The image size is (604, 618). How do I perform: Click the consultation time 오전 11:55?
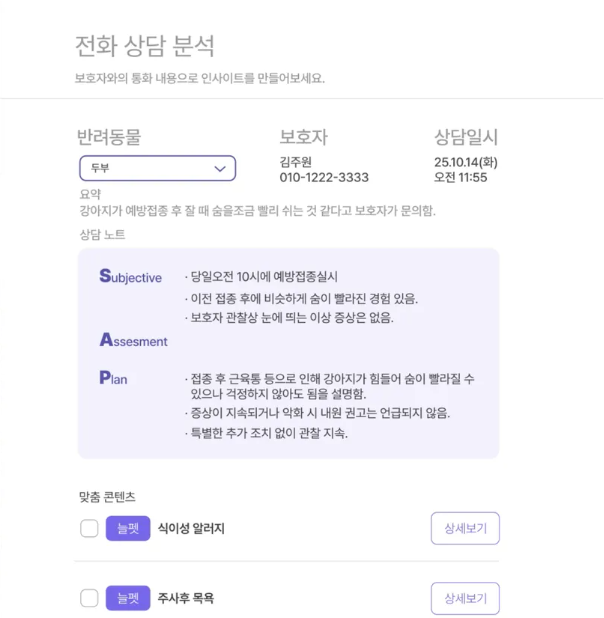tap(460, 178)
